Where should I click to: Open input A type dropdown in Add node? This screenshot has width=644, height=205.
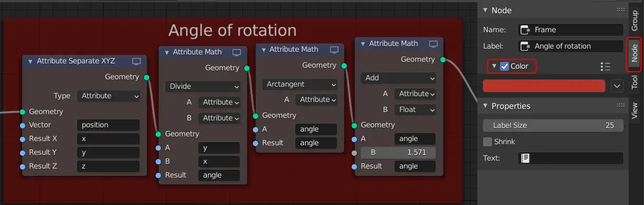point(415,94)
